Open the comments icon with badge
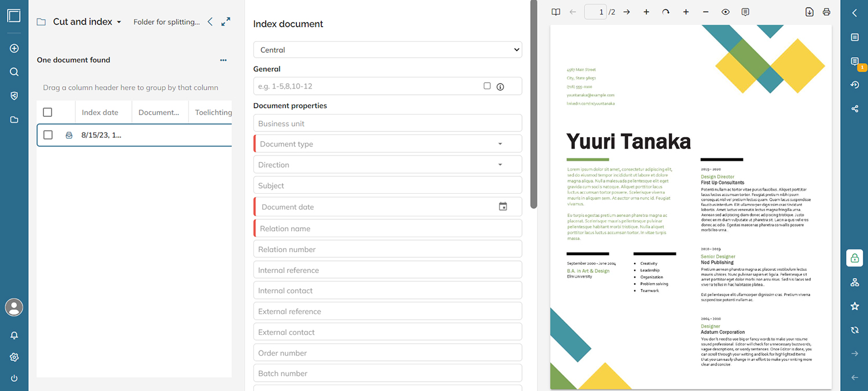This screenshot has height=391, width=868. (855, 61)
